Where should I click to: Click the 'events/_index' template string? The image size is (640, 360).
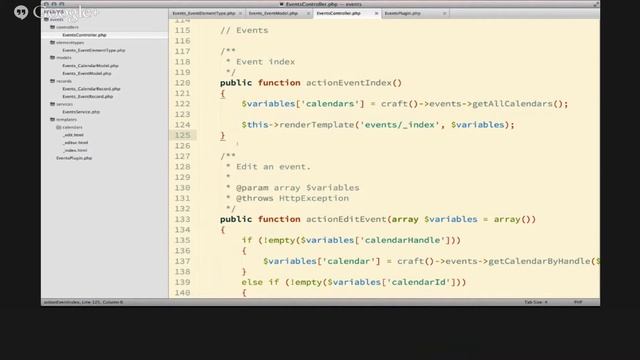pyautogui.click(x=400, y=125)
